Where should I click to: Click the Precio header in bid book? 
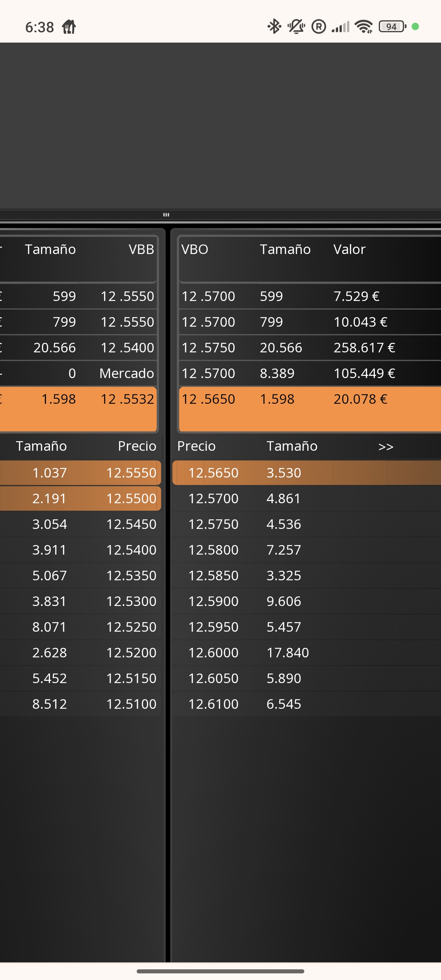point(137,446)
